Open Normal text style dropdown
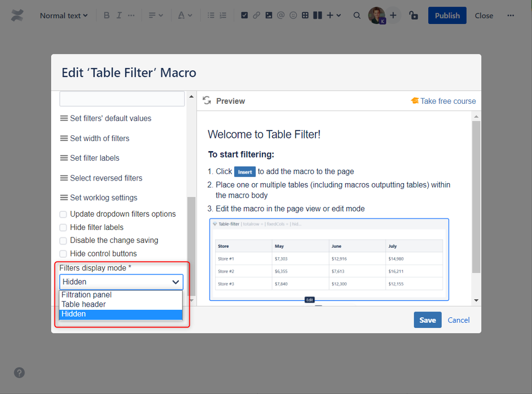This screenshot has width=532, height=394. point(64,15)
